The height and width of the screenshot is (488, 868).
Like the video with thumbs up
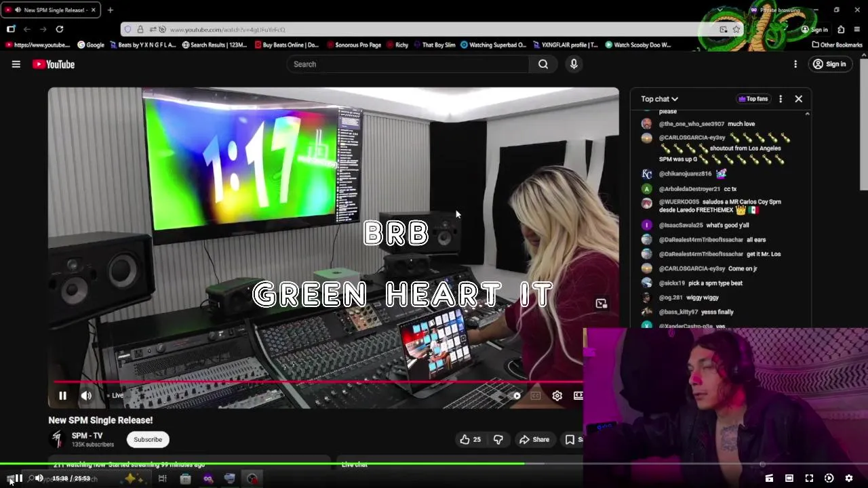[x=471, y=439]
